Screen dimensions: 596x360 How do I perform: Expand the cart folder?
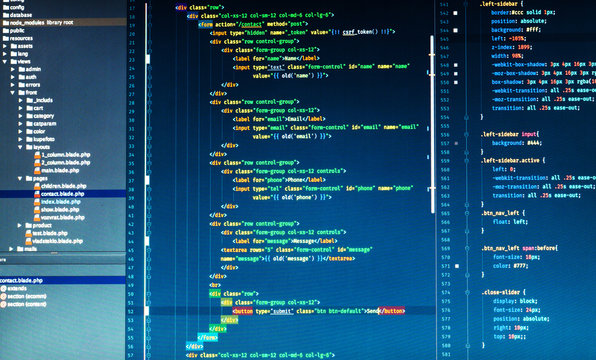21,108
